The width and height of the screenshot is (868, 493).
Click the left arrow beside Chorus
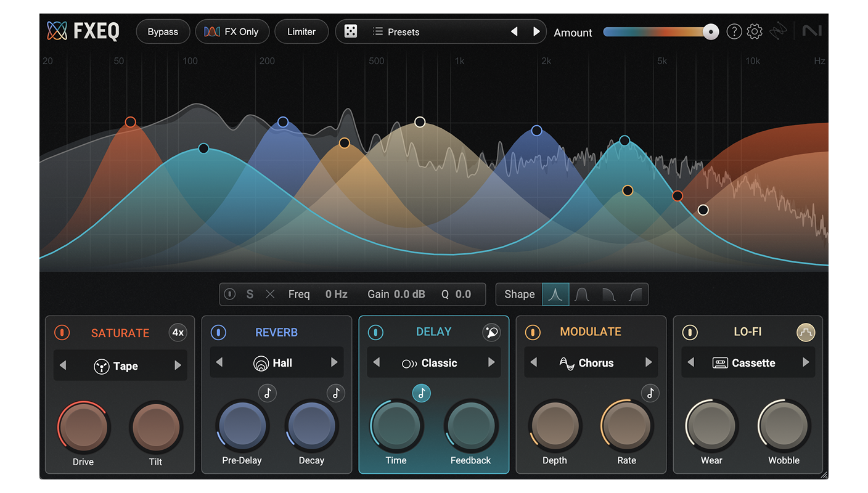point(534,362)
